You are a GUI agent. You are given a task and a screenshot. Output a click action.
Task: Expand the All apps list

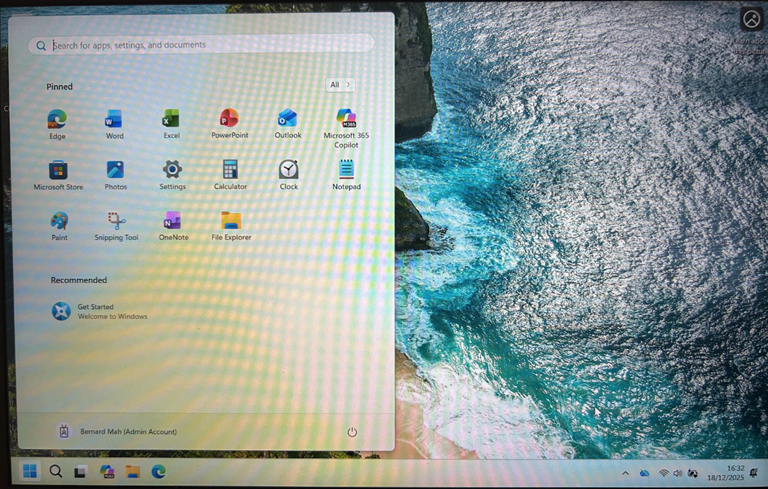[340, 85]
